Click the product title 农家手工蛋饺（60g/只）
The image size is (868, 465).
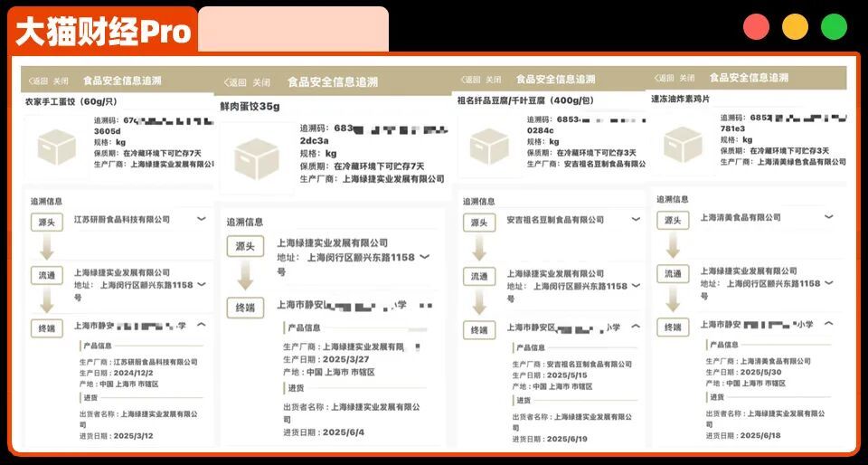click(71, 102)
